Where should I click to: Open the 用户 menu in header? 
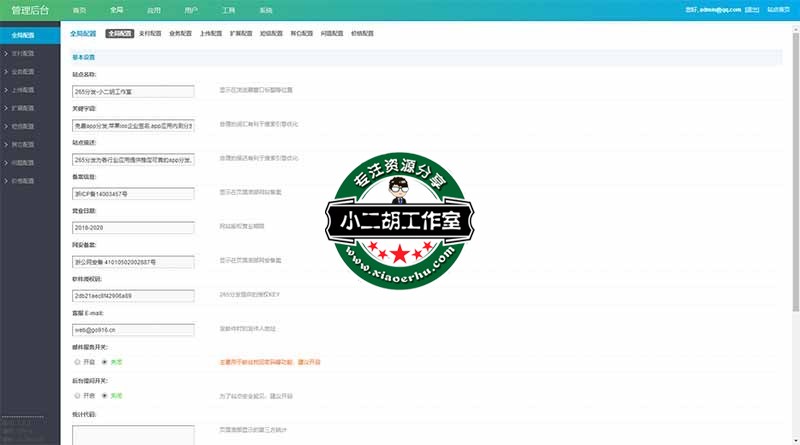click(x=190, y=9)
